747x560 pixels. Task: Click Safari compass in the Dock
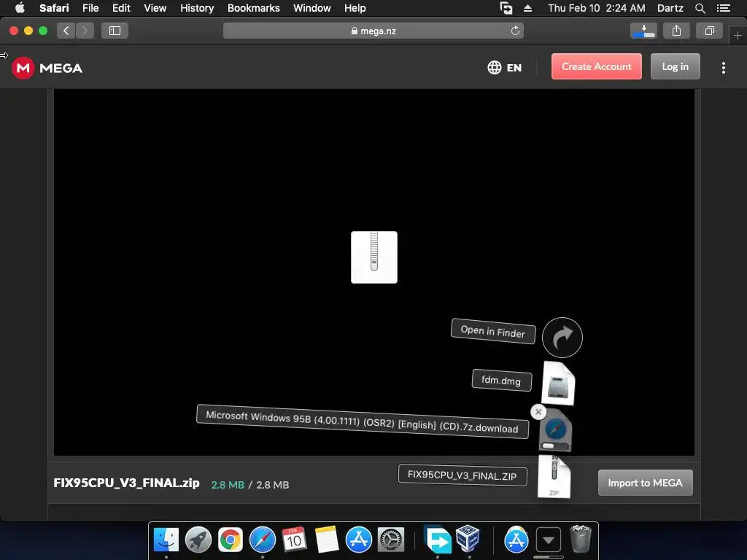pyautogui.click(x=263, y=540)
